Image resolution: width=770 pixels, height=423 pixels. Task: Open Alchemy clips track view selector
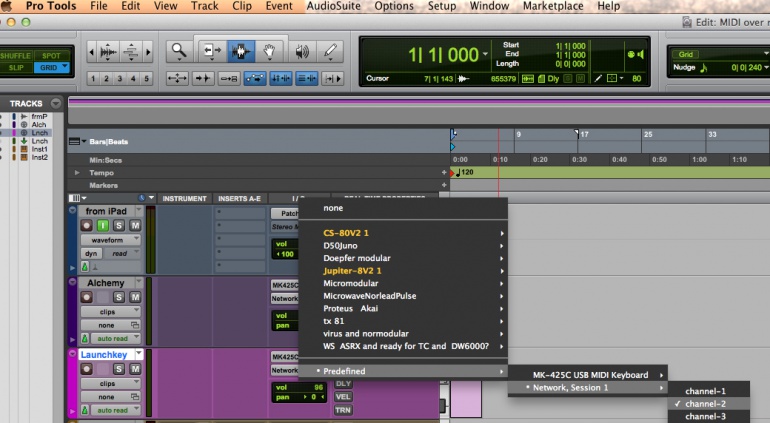click(110, 312)
